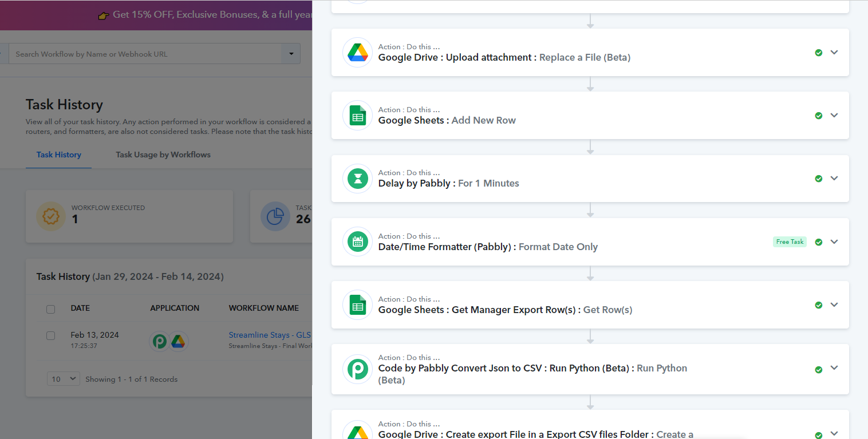This screenshot has width=868, height=439.
Task: Open the records-per-page dropdown showing 10
Action: click(64, 379)
